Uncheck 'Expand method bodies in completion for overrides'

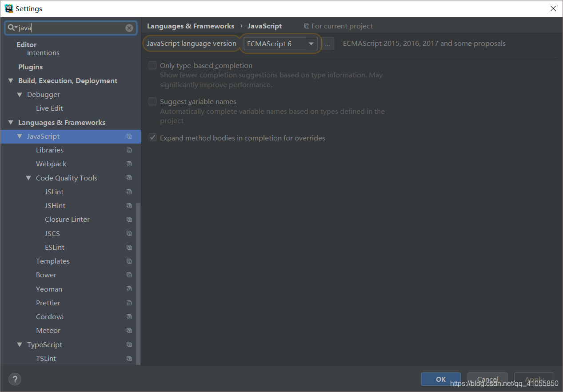point(152,138)
